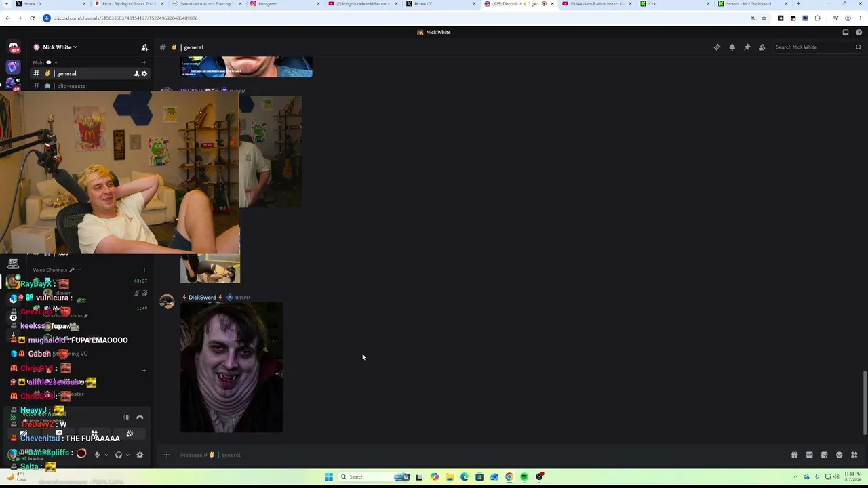Toggle the member list icon
Screen dimensions: 868x488
pyautogui.click(x=762, y=47)
